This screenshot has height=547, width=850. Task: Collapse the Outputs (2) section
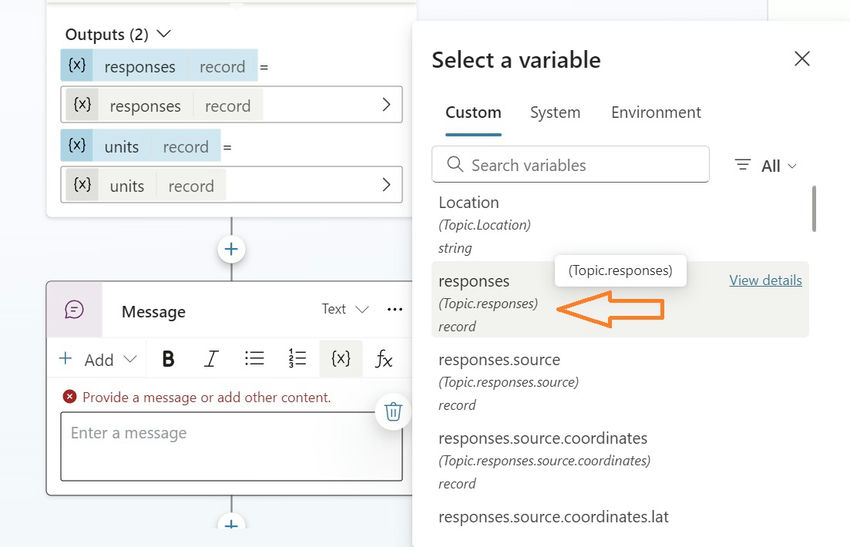(x=164, y=34)
